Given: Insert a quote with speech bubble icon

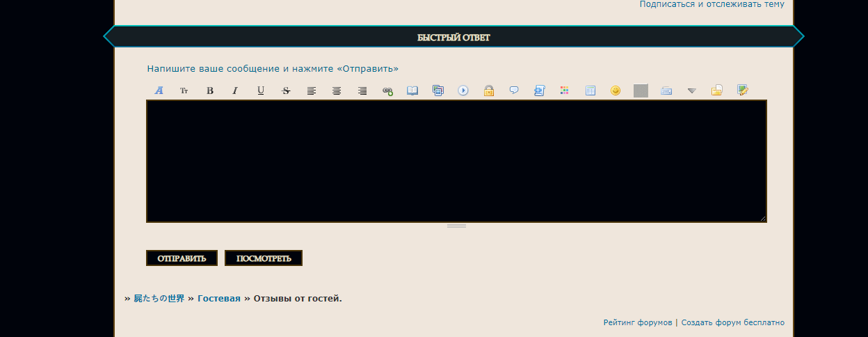Looking at the screenshot, I should pos(514,91).
